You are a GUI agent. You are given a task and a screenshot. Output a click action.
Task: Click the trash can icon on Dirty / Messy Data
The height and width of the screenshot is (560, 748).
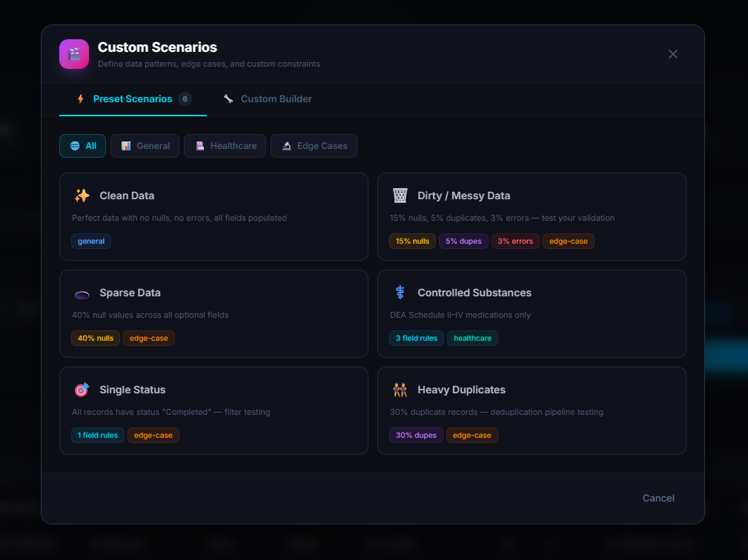point(400,196)
